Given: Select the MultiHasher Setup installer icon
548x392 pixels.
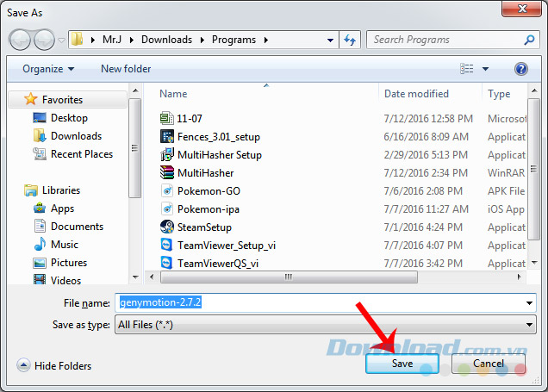Looking at the screenshot, I should [166, 154].
